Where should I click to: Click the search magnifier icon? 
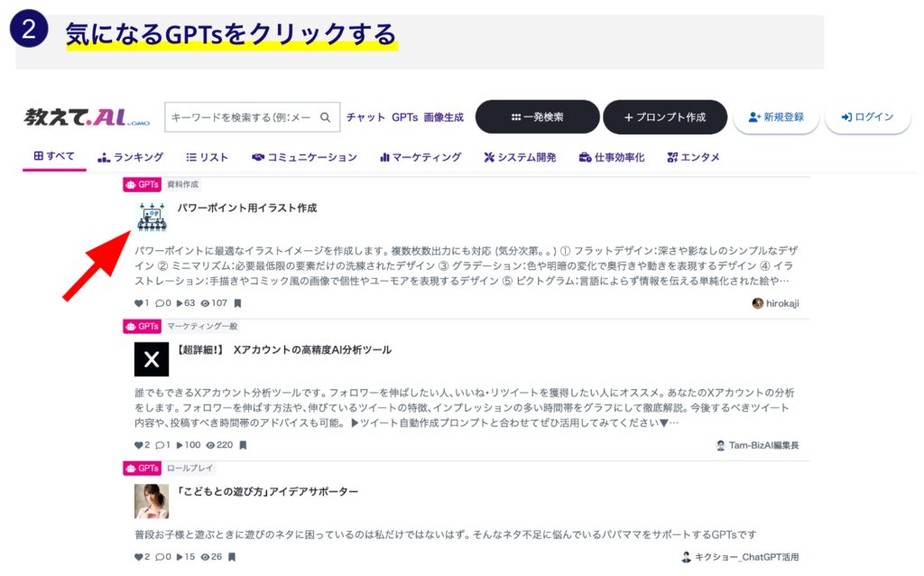pos(326,117)
